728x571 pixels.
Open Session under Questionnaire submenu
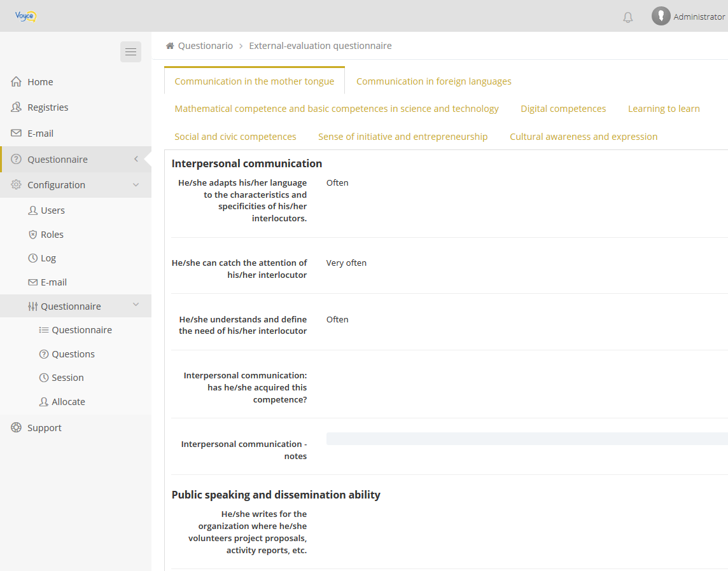tap(68, 378)
